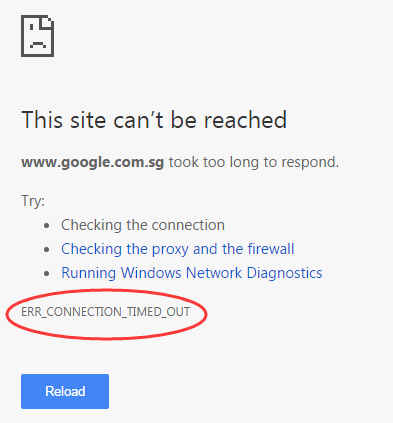
Task: Click the word reached in the heading
Action: (x=245, y=120)
